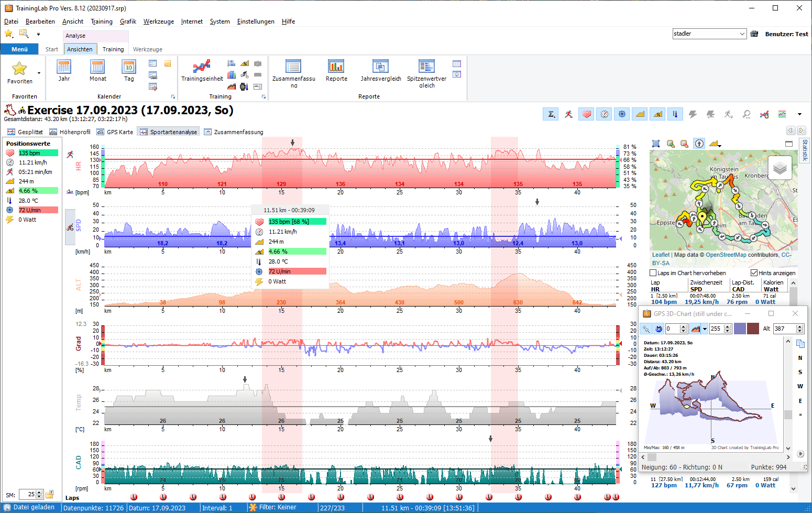Follow the Leaflet link on the map
812x513 pixels.
pos(661,255)
